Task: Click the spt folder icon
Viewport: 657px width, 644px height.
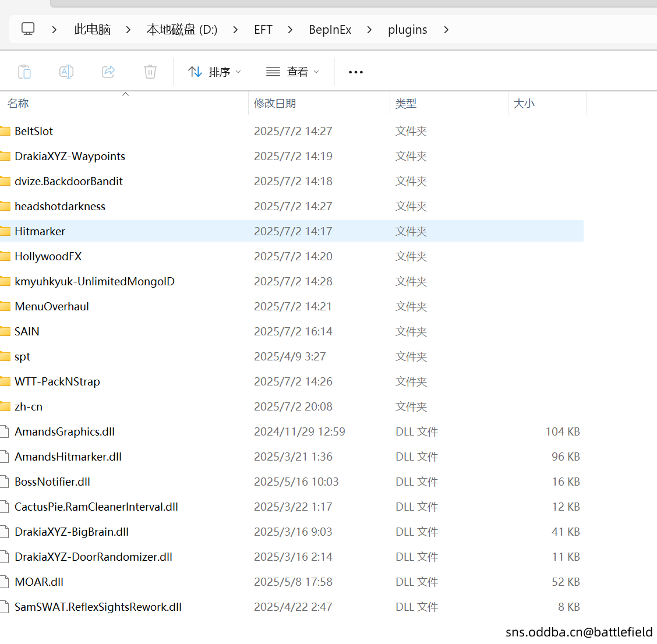Action: 5,356
